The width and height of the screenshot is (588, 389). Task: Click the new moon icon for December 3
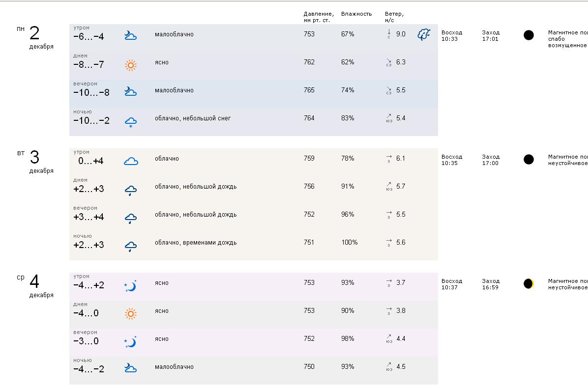[x=529, y=159]
